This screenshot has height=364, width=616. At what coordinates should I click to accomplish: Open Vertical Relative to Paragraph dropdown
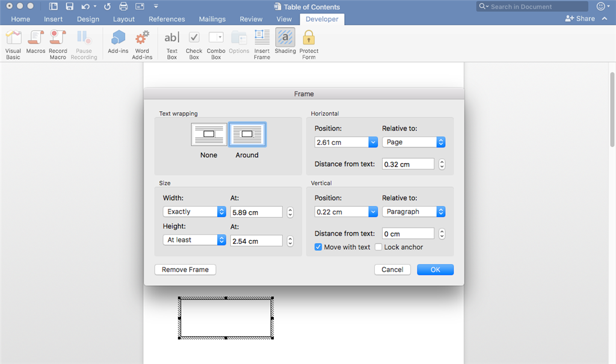click(x=414, y=212)
